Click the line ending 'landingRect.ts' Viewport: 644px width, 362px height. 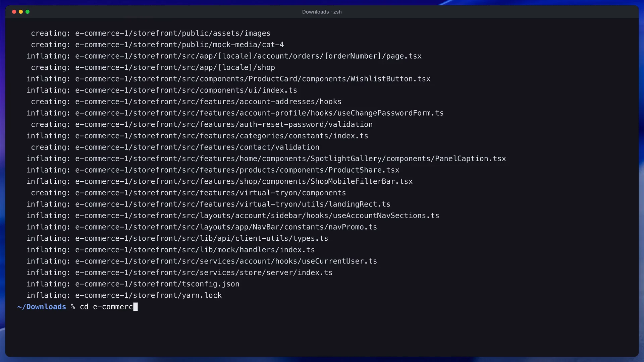pyautogui.click(x=208, y=204)
